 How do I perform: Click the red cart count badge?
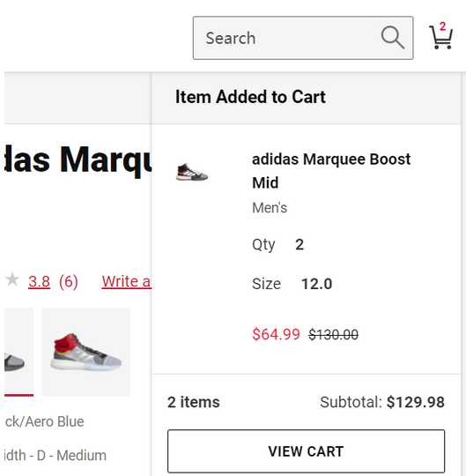(x=442, y=26)
